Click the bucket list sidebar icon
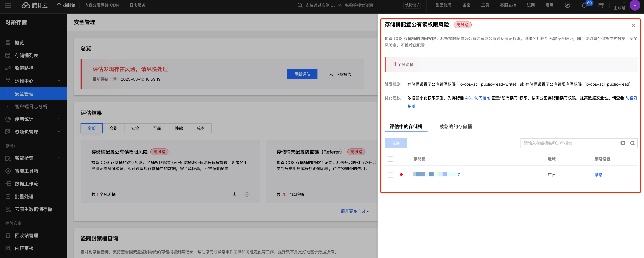 tap(8, 55)
